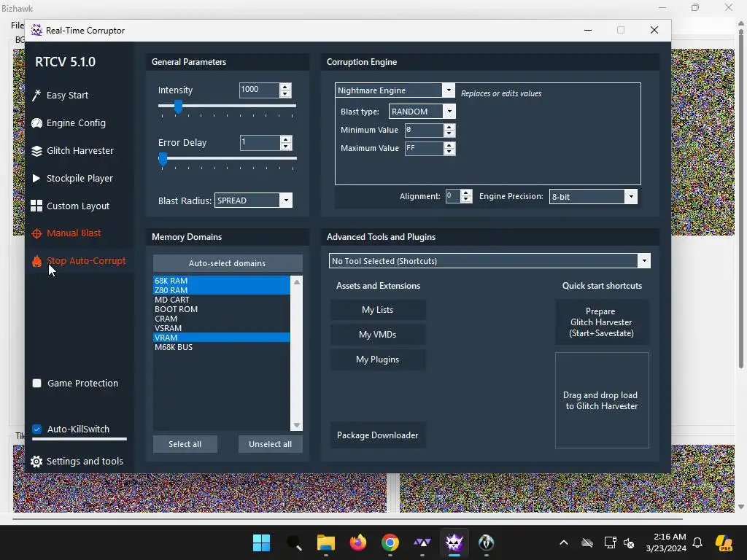Select the M68K BUS memory domain

point(222,347)
